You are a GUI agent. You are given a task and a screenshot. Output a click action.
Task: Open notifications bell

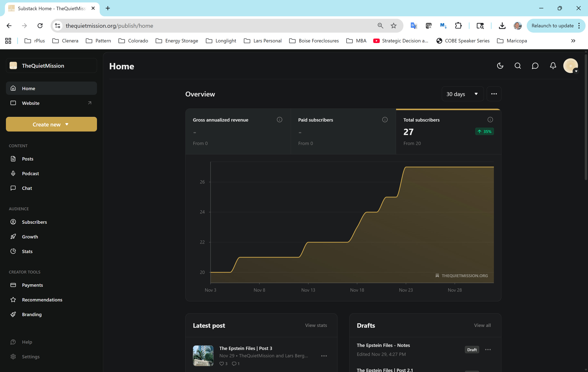(553, 66)
